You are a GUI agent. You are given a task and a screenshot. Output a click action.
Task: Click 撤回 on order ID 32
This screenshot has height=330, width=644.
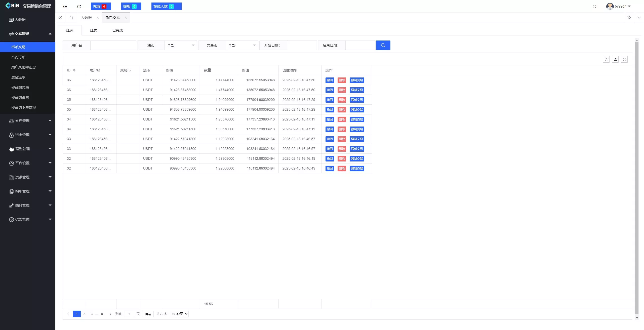click(330, 158)
